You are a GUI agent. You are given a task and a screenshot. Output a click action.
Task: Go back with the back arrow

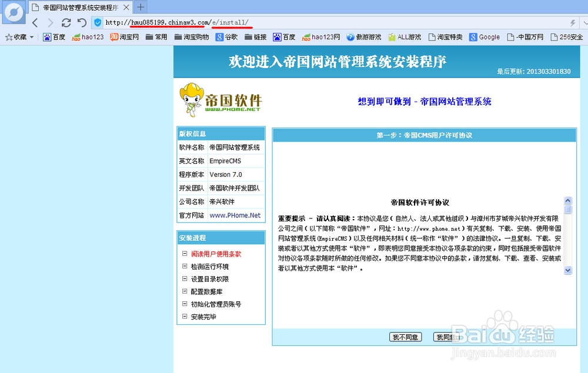click(x=35, y=23)
